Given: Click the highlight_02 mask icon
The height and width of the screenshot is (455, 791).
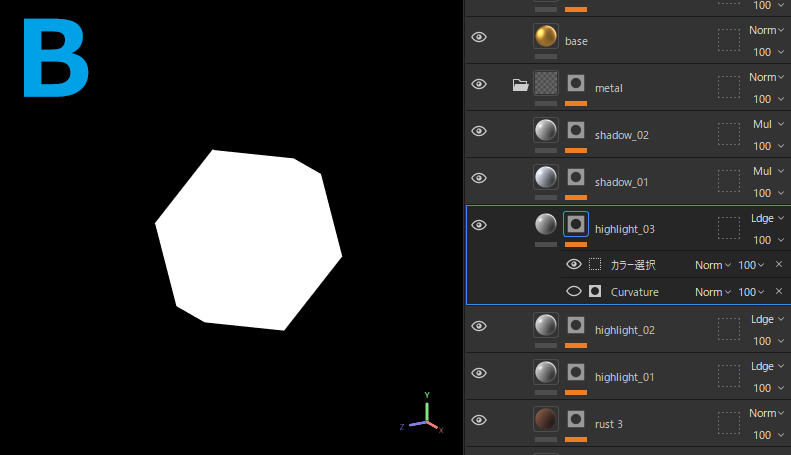Looking at the screenshot, I should pyautogui.click(x=576, y=325).
